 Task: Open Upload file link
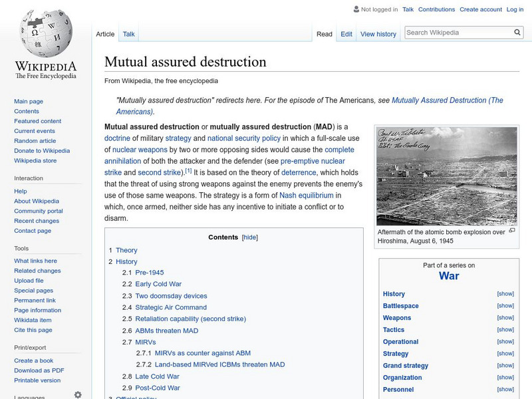click(x=29, y=280)
